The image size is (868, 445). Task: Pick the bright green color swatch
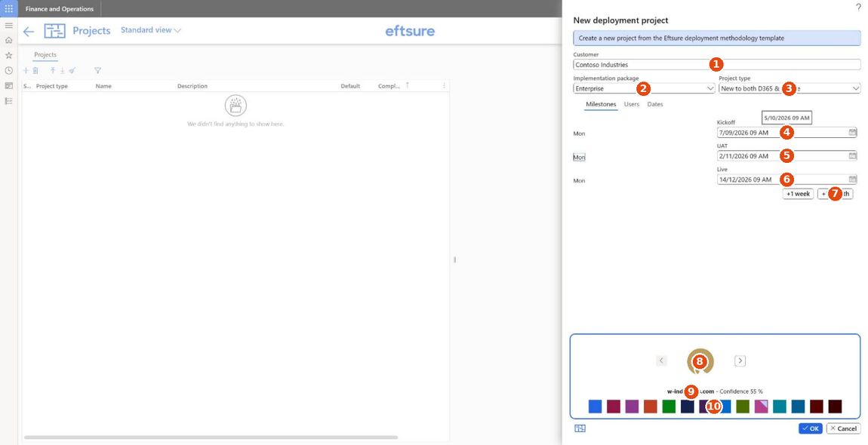(669, 407)
